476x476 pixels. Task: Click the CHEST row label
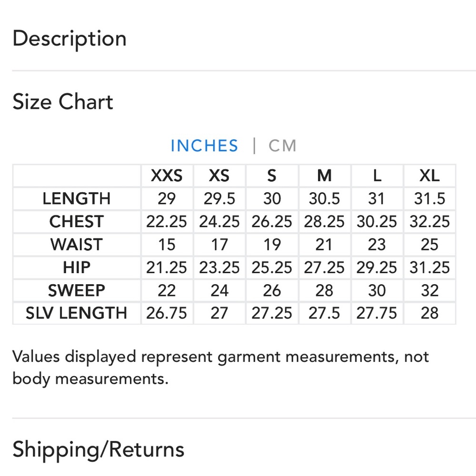(x=77, y=221)
